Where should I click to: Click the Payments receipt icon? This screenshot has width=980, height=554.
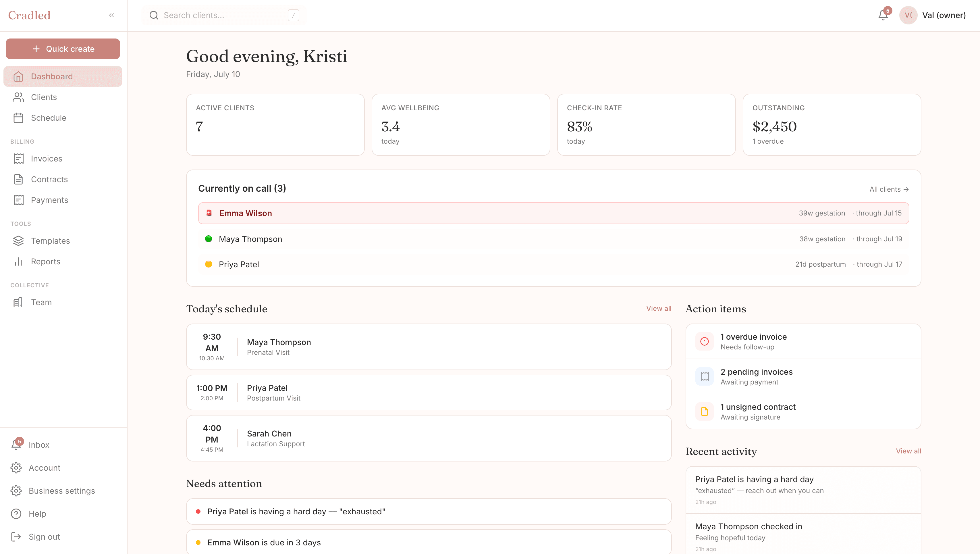point(18,200)
